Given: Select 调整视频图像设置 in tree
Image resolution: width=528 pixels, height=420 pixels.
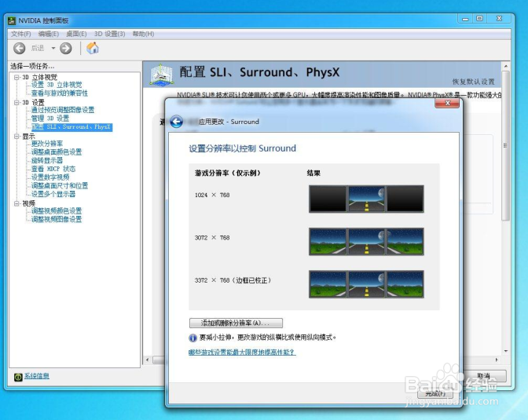Looking at the screenshot, I should pos(57,220).
